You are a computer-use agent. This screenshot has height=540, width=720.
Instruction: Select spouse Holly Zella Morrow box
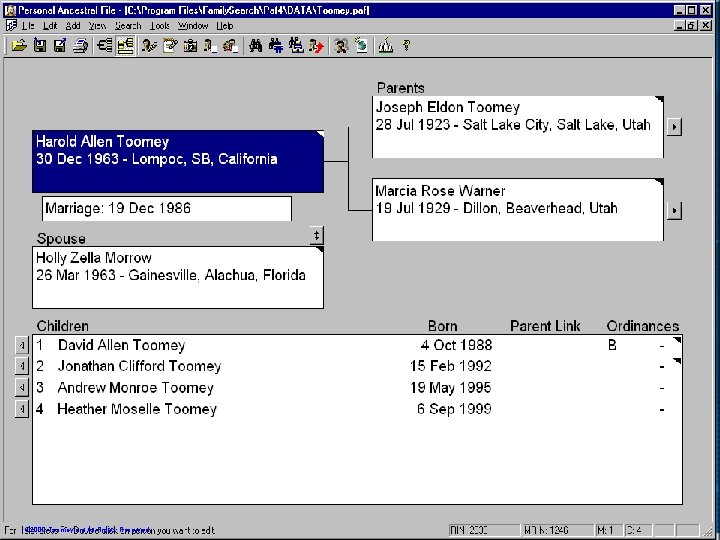(178, 277)
